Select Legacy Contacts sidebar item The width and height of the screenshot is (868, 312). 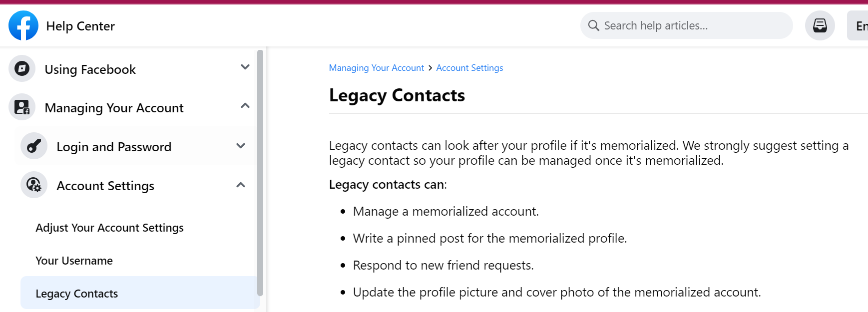(139, 293)
